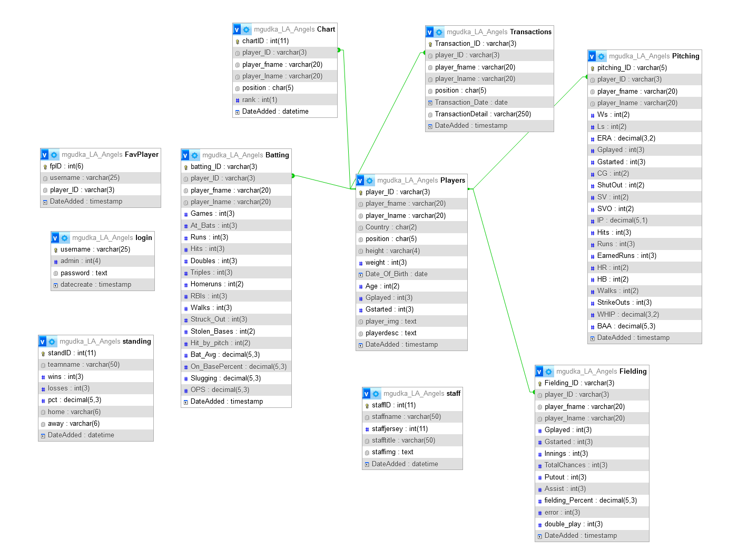The height and width of the screenshot is (560, 738).
Task: Select the 'mgudka_LA_Angels Fielding' table title
Action: point(602,372)
